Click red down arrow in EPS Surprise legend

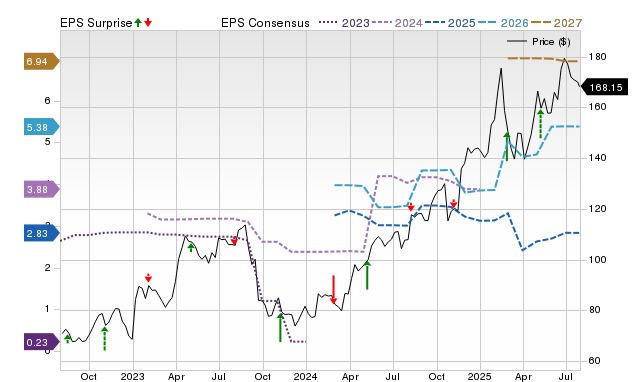point(148,23)
